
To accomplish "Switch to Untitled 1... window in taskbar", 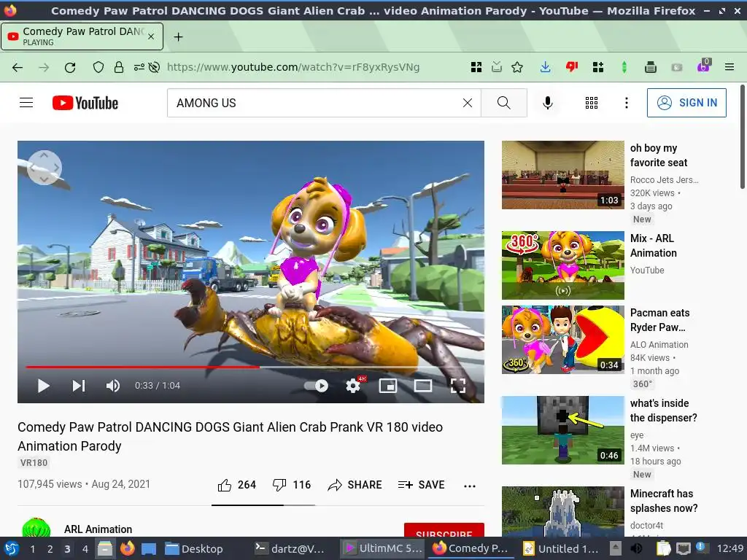I will [560, 549].
